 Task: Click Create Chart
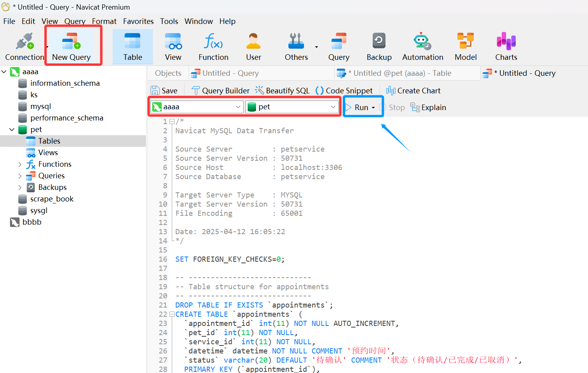click(413, 91)
